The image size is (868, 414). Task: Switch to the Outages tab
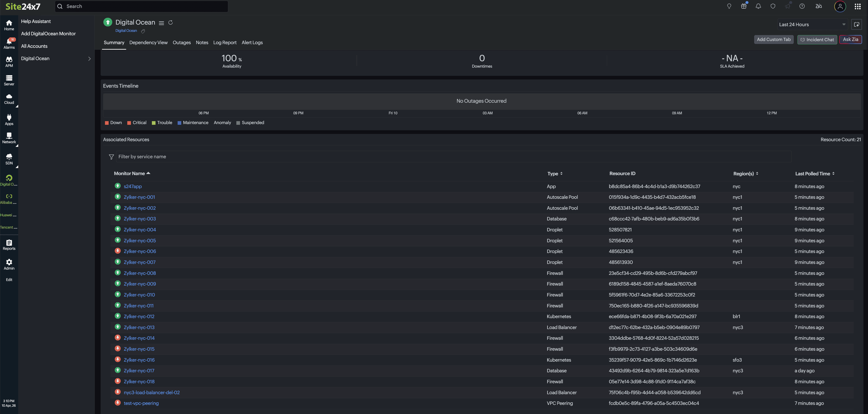click(182, 42)
